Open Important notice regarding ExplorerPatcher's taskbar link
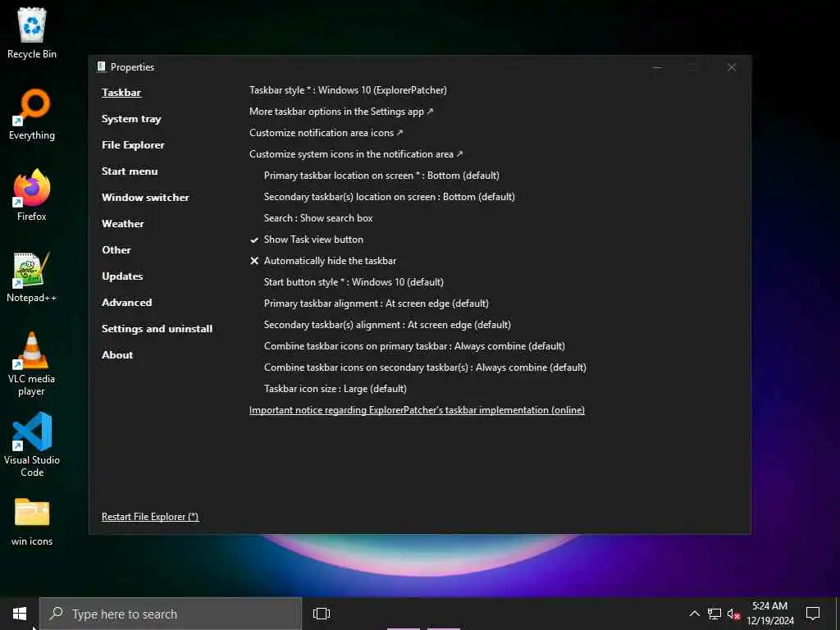 [417, 410]
